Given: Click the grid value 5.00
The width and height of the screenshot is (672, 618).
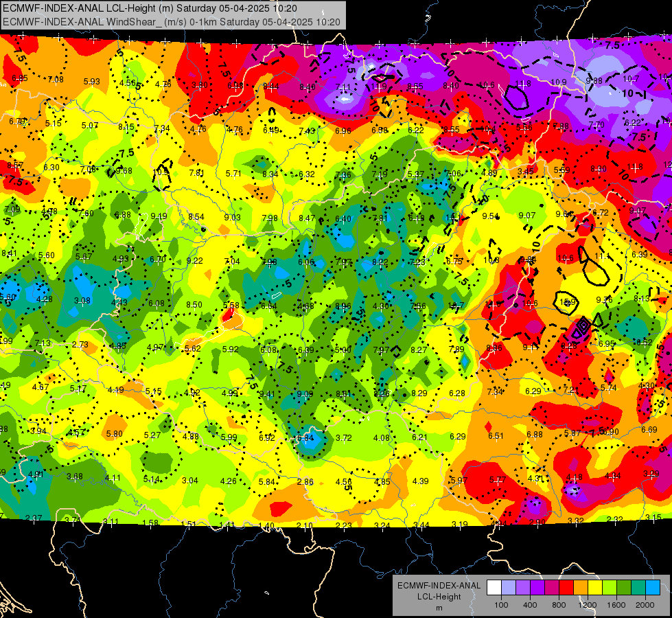Looking at the screenshot, I should 343,350.
